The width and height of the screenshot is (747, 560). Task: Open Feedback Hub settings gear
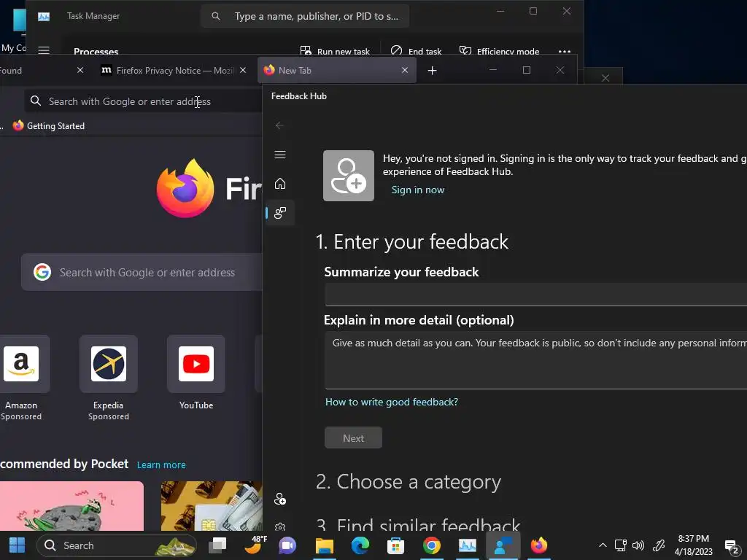(x=280, y=526)
